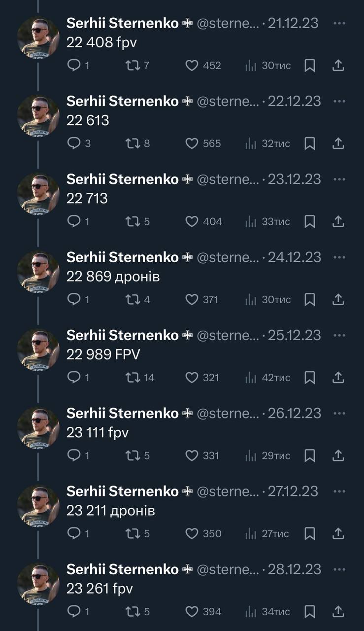Retweet the "22 989 FPV" tweet
The height and width of the screenshot is (631, 364).
click(133, 378)
